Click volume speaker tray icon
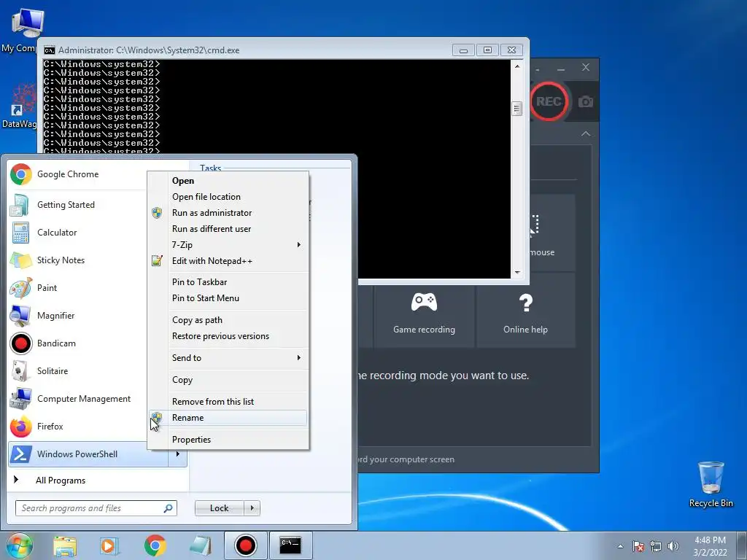This screenshot has height=560, width=747. point(673,546)
